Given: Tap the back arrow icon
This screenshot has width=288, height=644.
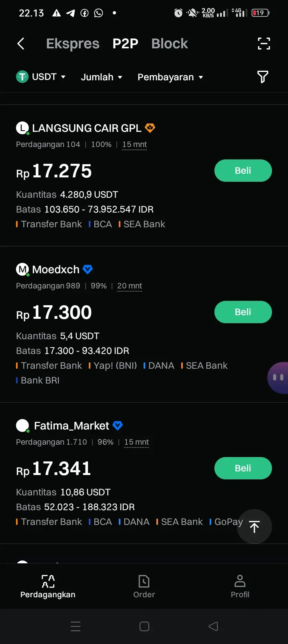Looking at the screenshot, I should tap(21, 44).
